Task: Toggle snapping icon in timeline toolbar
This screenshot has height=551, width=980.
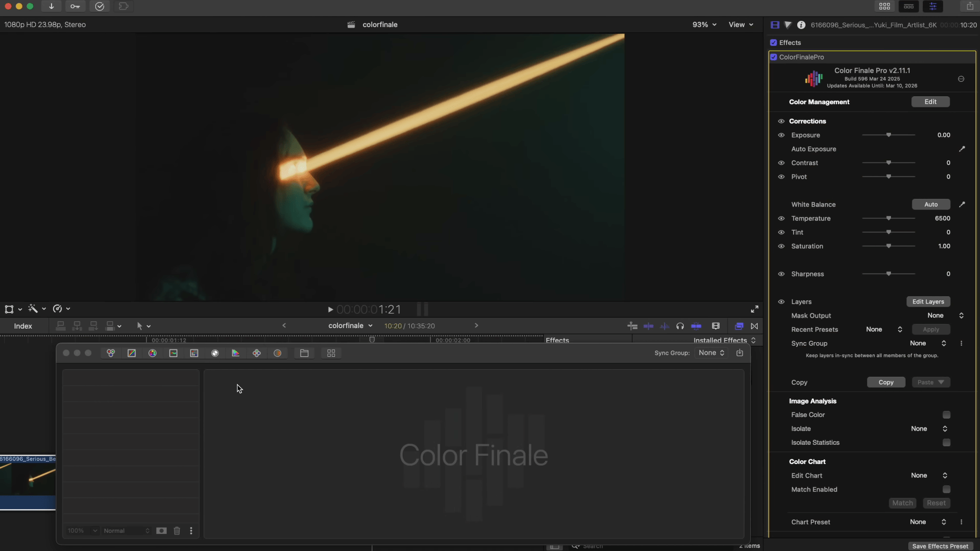Action: (696, 326)
